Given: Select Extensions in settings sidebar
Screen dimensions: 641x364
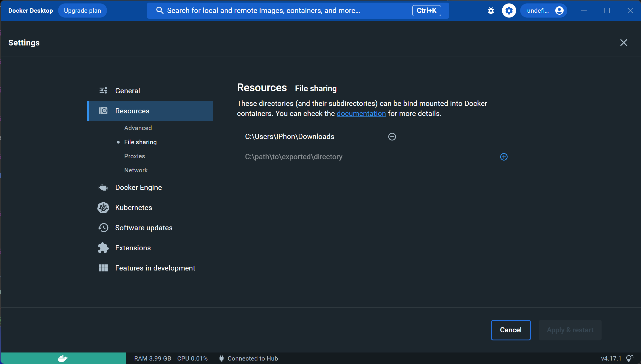Looking at the screenshot, I should click(x=133, y=248).
